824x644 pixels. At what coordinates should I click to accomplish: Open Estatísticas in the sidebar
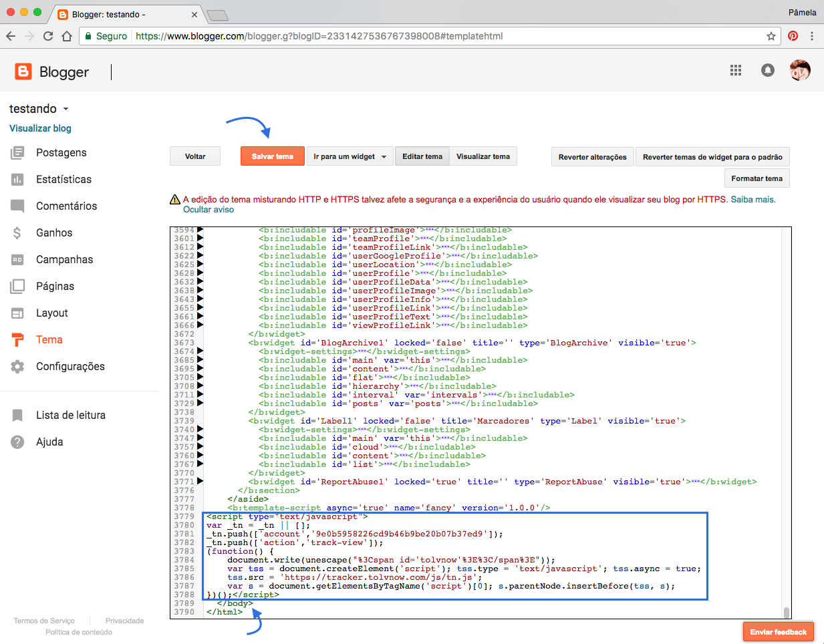tap(64, 180)
